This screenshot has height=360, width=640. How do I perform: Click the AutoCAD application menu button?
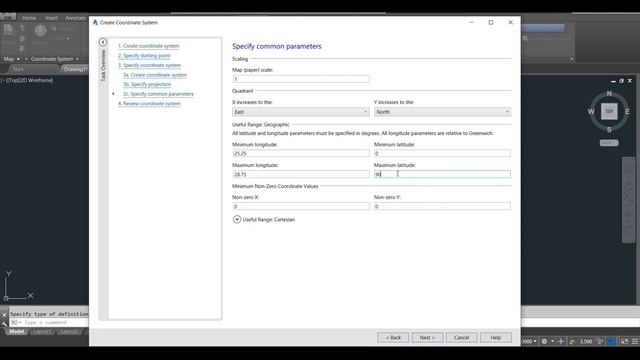coord(8,16)
